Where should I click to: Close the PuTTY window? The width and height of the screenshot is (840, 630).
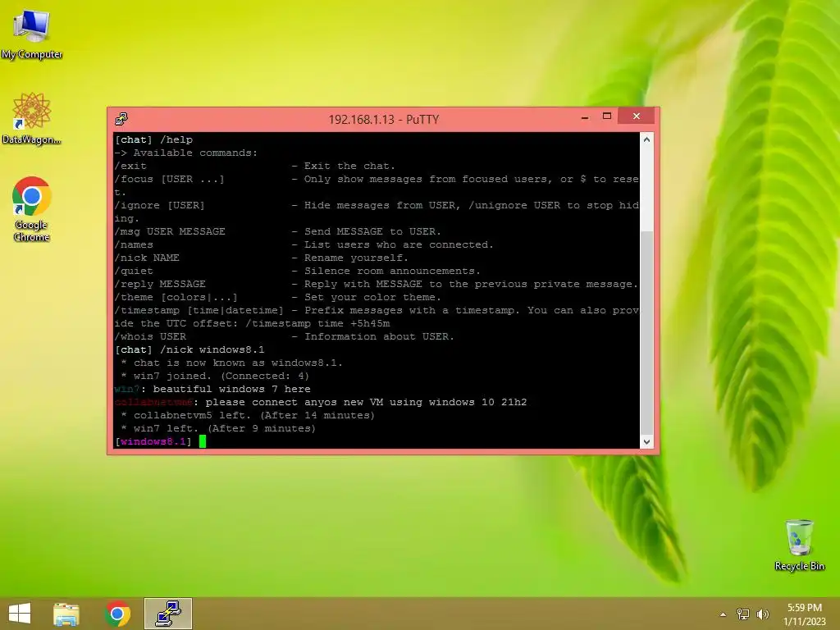tap(637, 116)
